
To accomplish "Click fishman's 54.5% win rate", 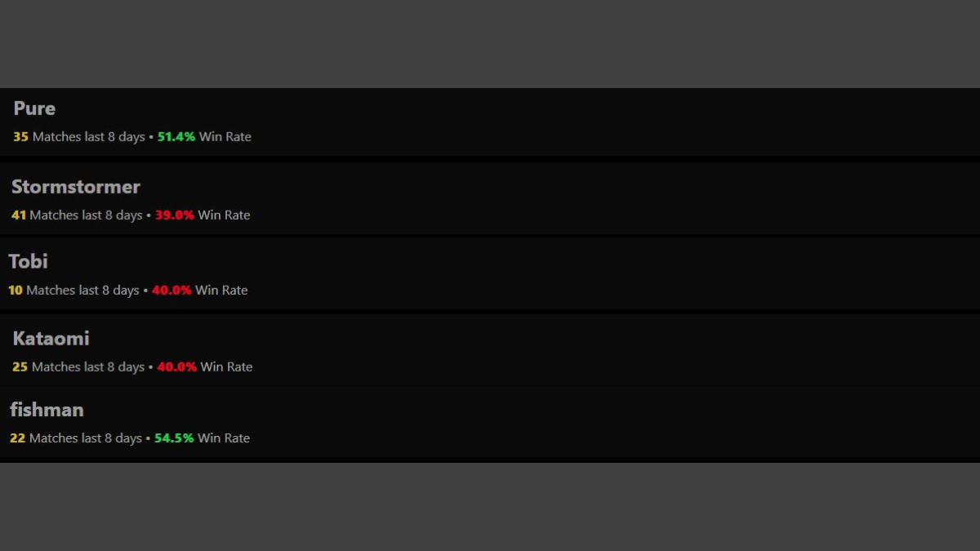I will pyautogui.click(x=174, y=438).
